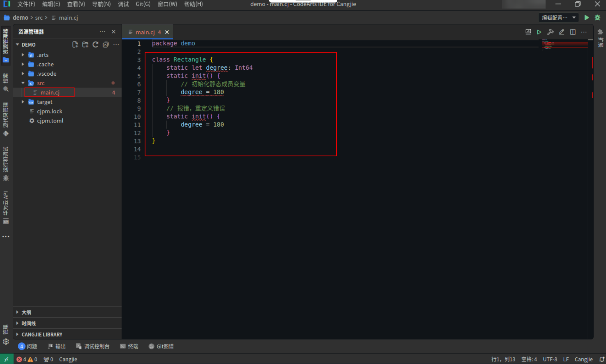This screenshot has height=364, width=606.
Task: Open the Window (窗口) menu
Action: pyautogui.click(x=167, y=4)
